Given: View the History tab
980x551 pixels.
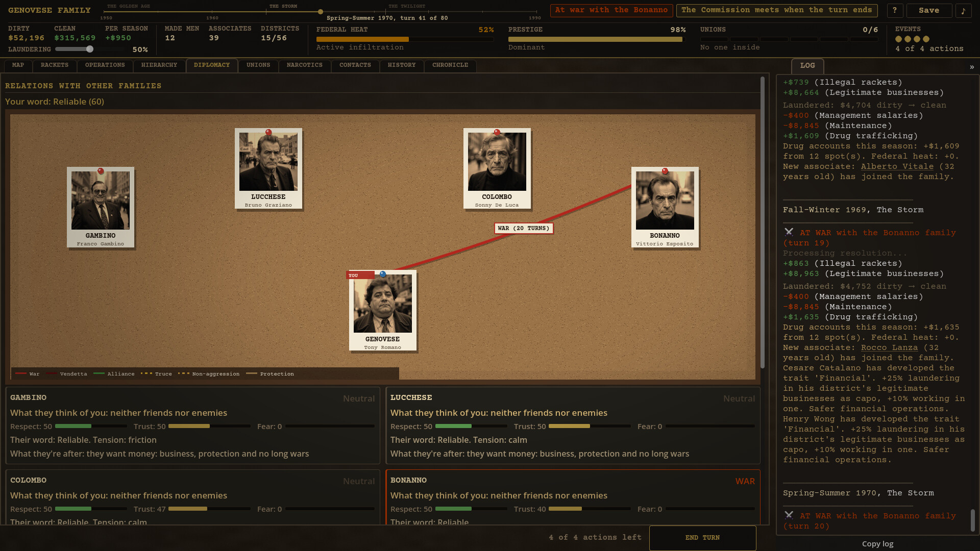Looking at the screenshot, I should coord(402,65).
